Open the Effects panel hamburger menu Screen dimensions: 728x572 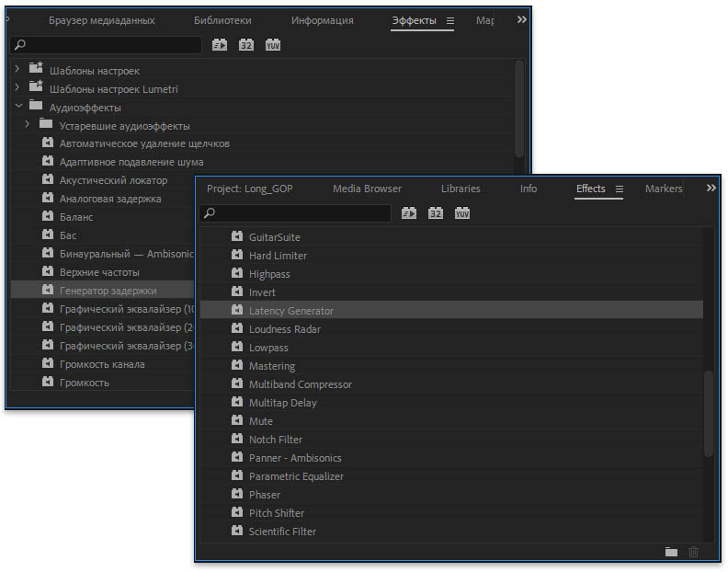pyautogui.click(x=620, y=189)
